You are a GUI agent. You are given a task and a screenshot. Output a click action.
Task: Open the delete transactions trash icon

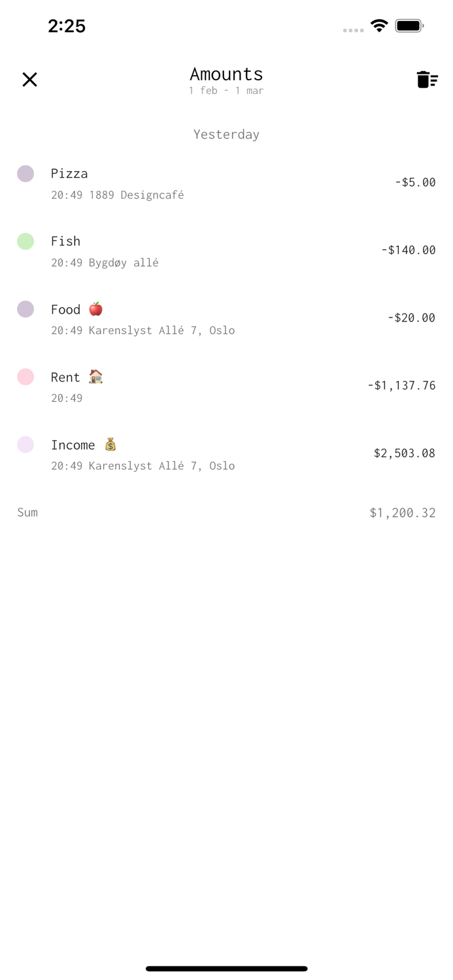coord(428,79)
